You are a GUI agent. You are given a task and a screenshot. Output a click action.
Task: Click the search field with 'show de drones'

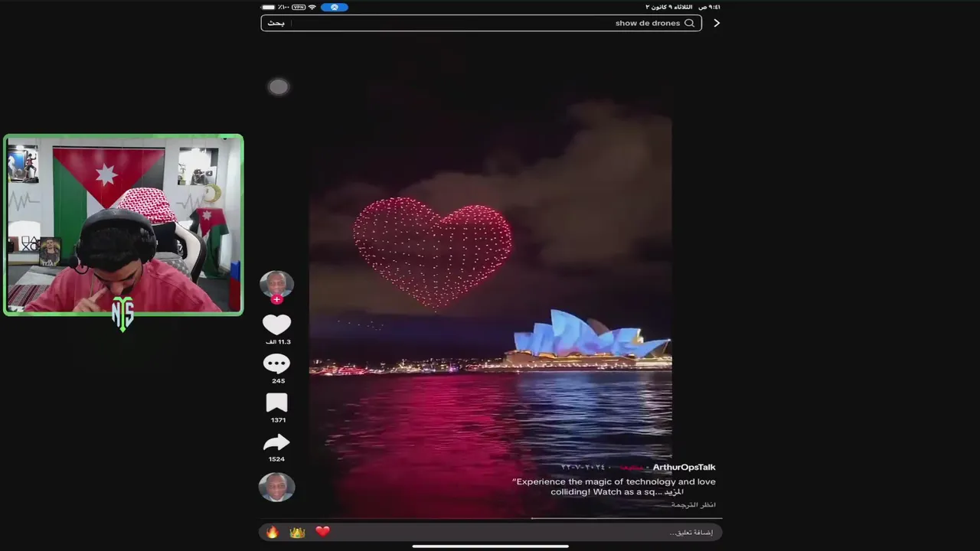pos(481,23)
